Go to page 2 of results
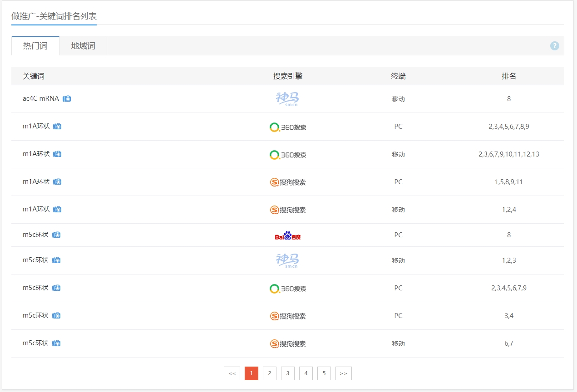Image resolution: width=577 pixels, height=392 pixels. [270, 373]
